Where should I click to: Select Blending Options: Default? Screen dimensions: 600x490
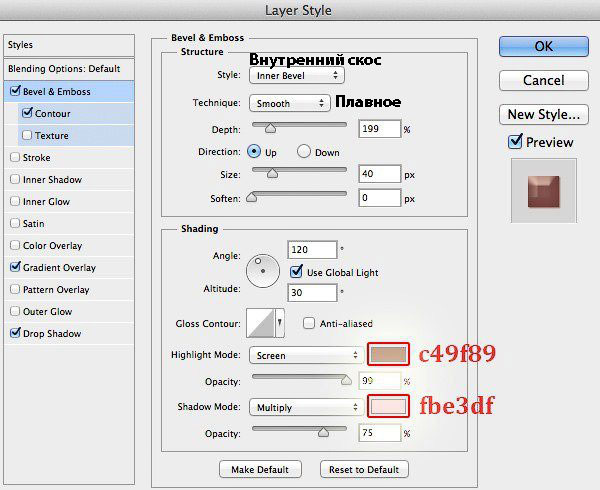pyautogui.click(x=69, y=69)
